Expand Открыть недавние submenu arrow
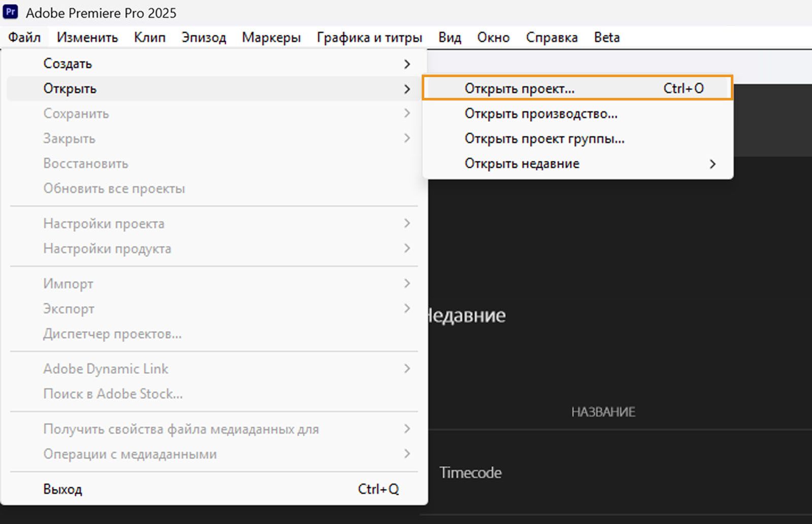 tap(713, 164)
